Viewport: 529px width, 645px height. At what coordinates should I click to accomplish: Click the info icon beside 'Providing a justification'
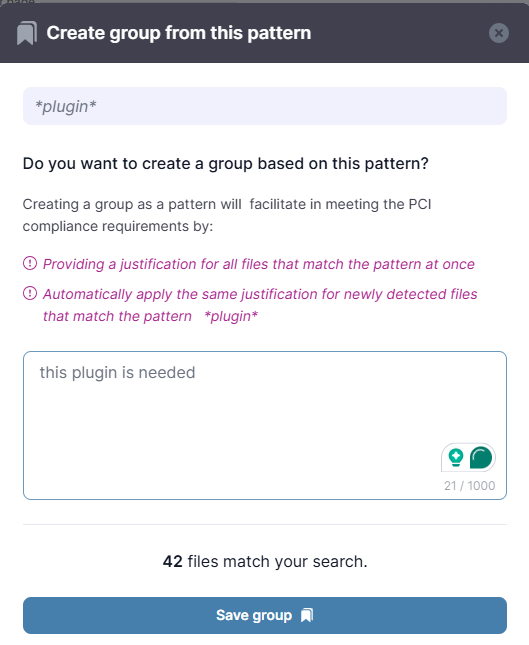tap(30, 263)
